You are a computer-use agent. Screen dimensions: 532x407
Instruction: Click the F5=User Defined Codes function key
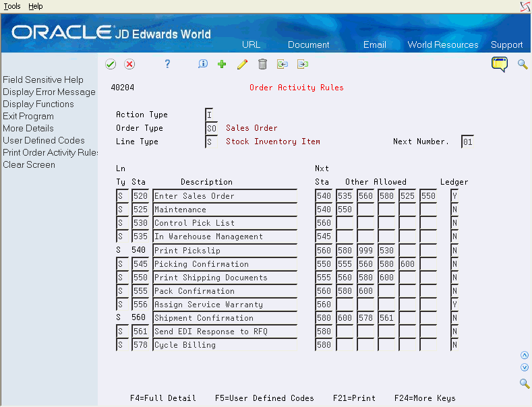[264, 398]
